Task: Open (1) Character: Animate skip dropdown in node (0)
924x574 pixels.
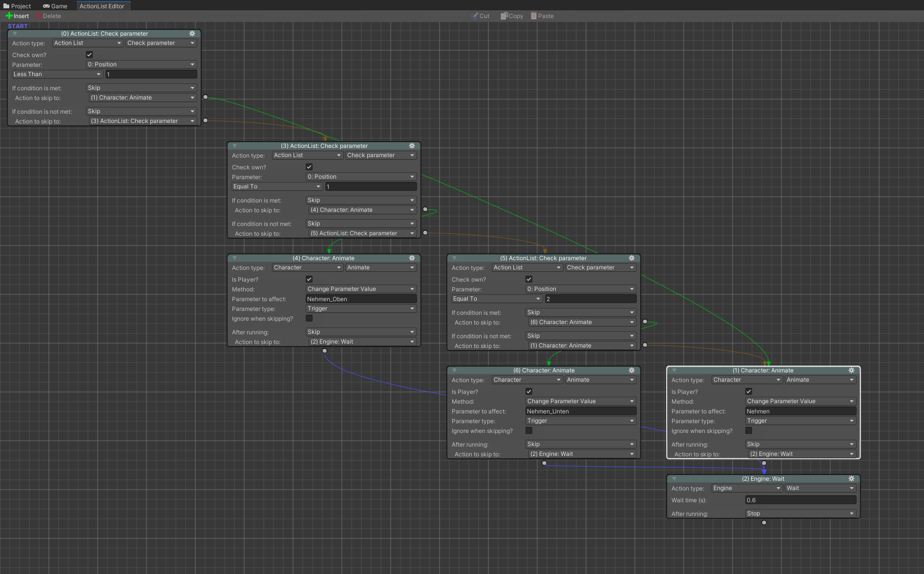Action: 143,98
